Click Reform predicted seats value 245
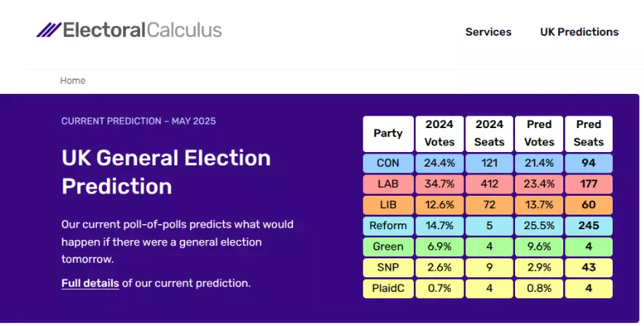This screenshot has height=326, width=644. [x=589, y=226]
